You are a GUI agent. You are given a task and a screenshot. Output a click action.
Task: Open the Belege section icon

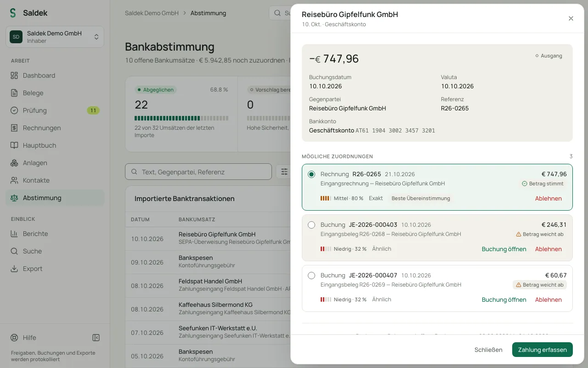click(x=14, y=93)
